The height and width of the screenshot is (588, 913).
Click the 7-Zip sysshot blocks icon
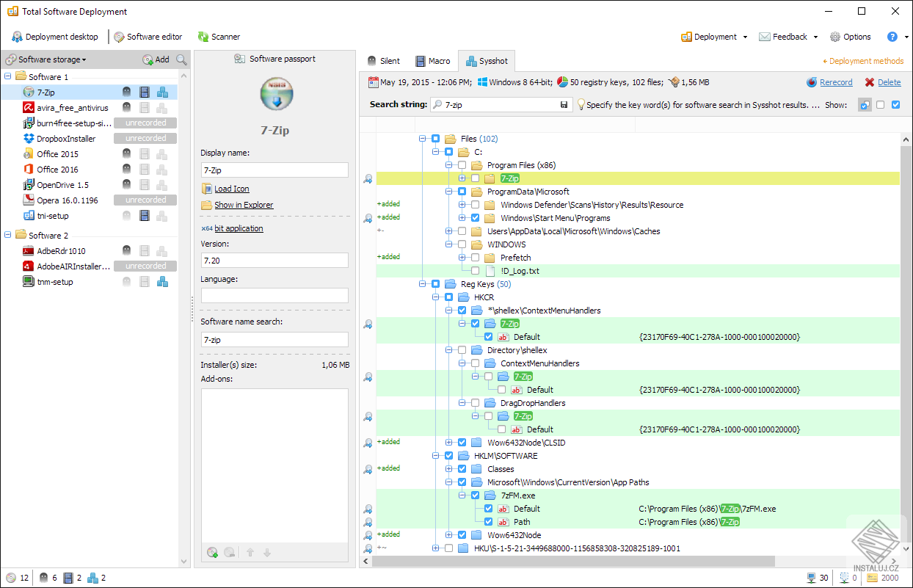[x=163, y=92]
